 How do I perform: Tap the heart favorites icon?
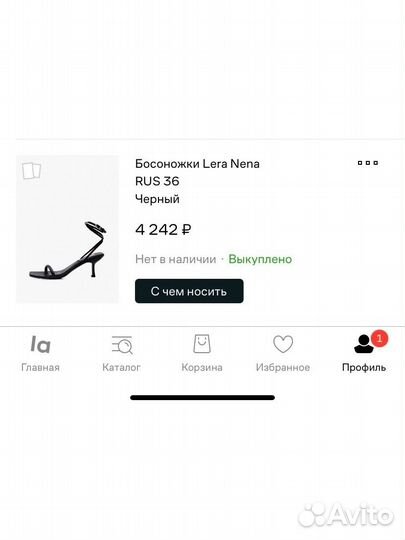click(x=283, y=344)
